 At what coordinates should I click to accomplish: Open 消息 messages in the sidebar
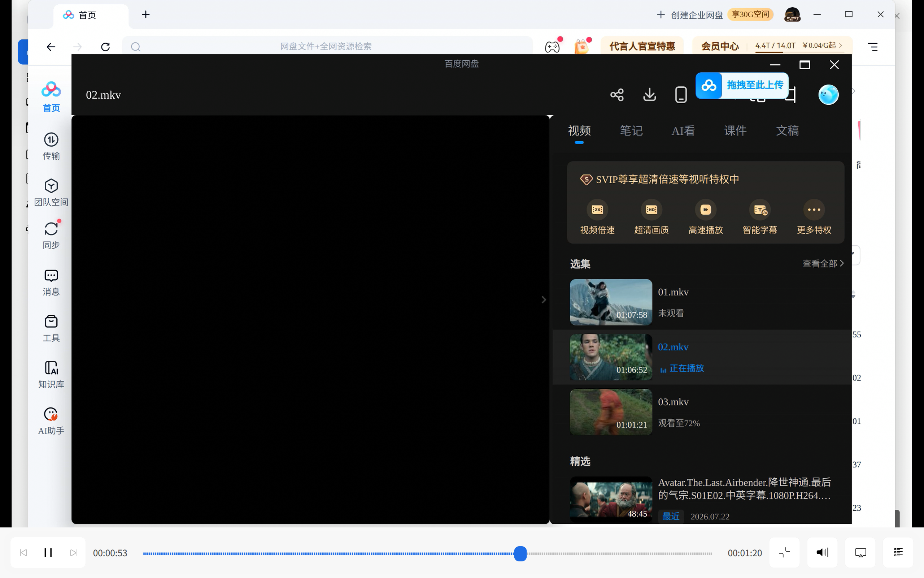pos(51,282)
